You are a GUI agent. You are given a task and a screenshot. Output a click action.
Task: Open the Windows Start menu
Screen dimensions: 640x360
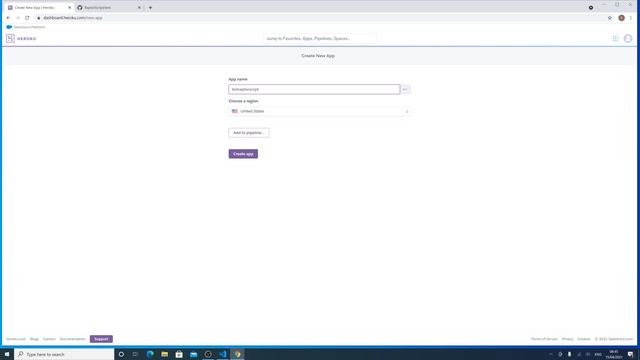pos(7,354)
